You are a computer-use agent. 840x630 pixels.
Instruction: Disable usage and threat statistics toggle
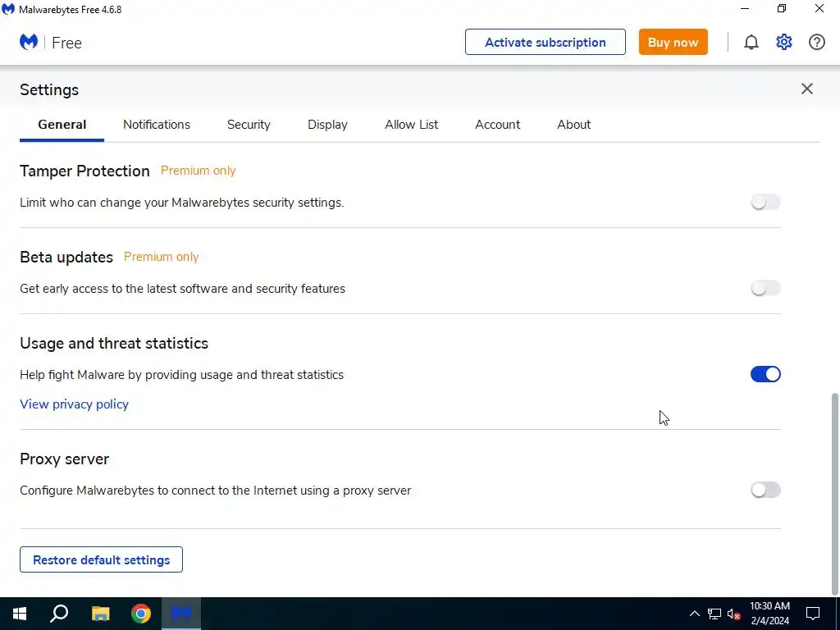[x=765, y=374]
